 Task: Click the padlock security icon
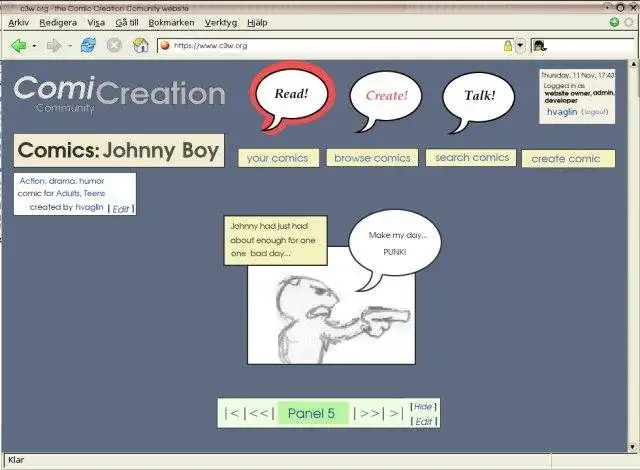[508, 46]
